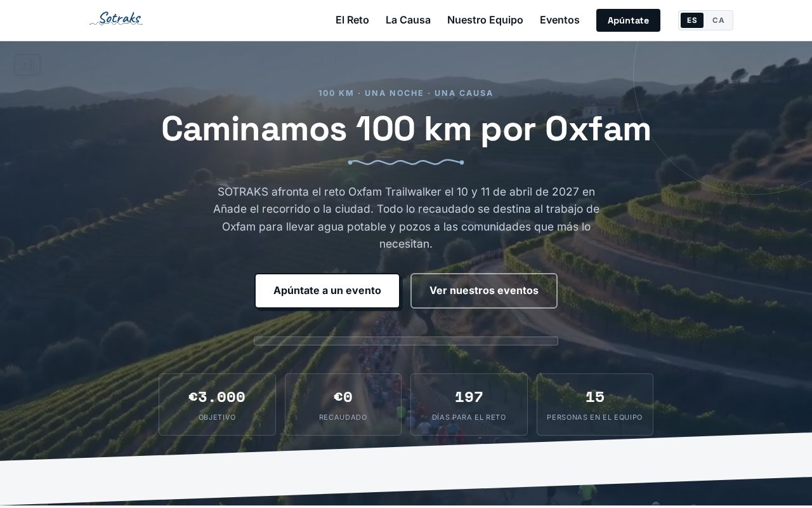Screen dimensions: 812x508
Task: Click the headline 'Caminamos 100 km por Oxfam'
Action: pos(406,129)
